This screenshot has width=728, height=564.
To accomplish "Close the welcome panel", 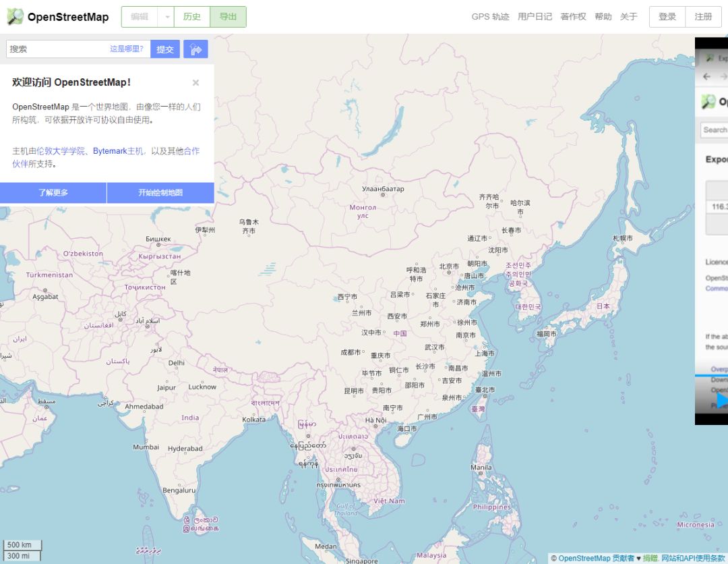I will [196, 83].
